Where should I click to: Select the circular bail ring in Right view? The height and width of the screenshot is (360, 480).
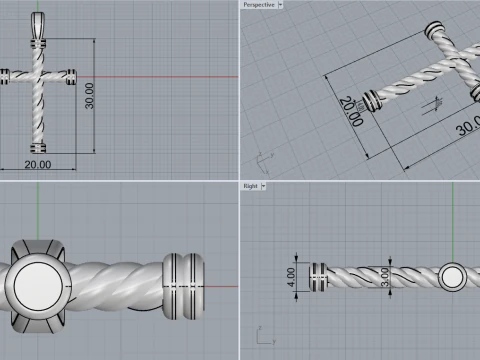[452, 277]
